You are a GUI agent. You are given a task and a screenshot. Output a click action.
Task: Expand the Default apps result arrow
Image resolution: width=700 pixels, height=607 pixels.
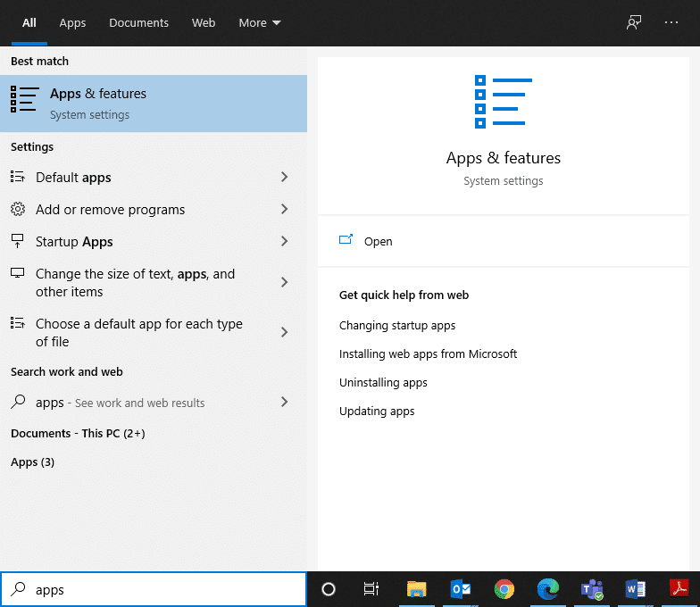285,178
